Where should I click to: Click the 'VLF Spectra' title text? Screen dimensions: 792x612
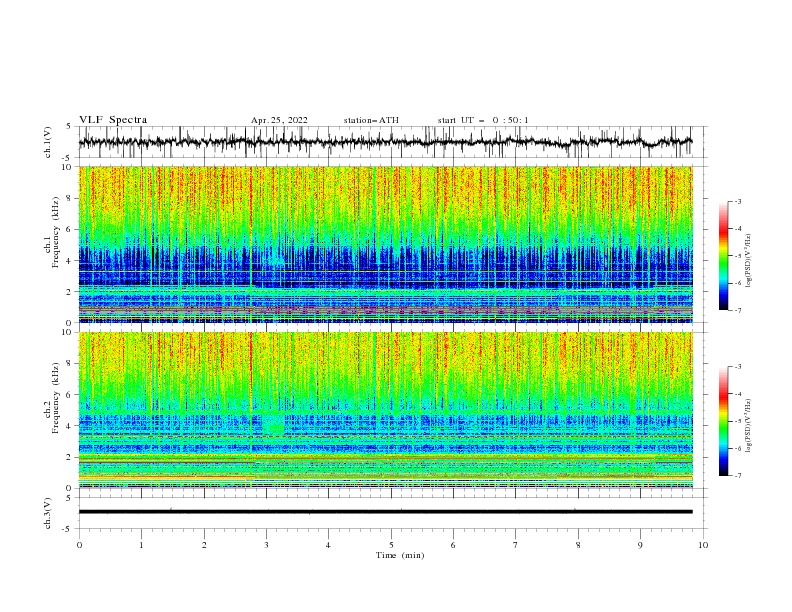point(113,120)
